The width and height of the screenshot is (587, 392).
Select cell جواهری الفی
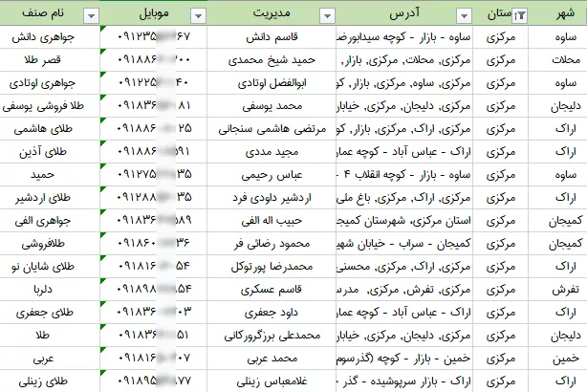click(50, 221)
